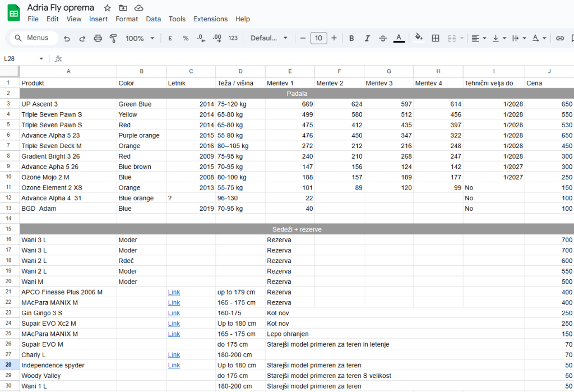Image resolution: width=574 pixels, height=392 pixels.
Task: Select the Paint format roller
Action: coord(113,38)
